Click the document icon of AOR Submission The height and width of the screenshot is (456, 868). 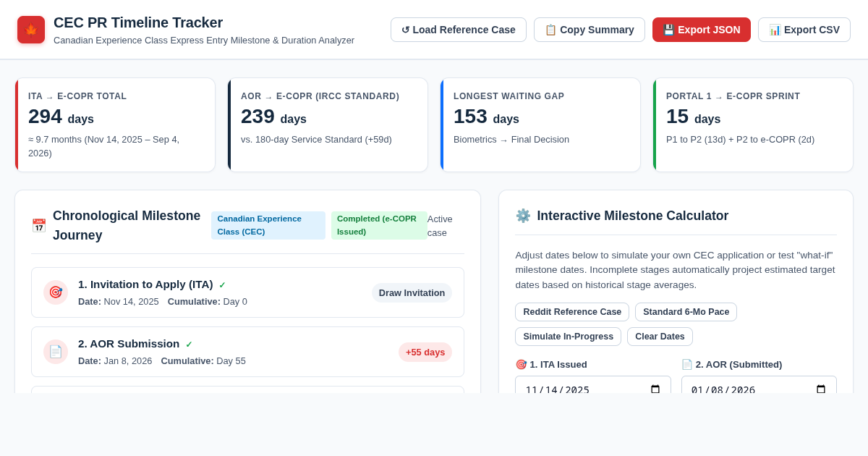[56, 352]
